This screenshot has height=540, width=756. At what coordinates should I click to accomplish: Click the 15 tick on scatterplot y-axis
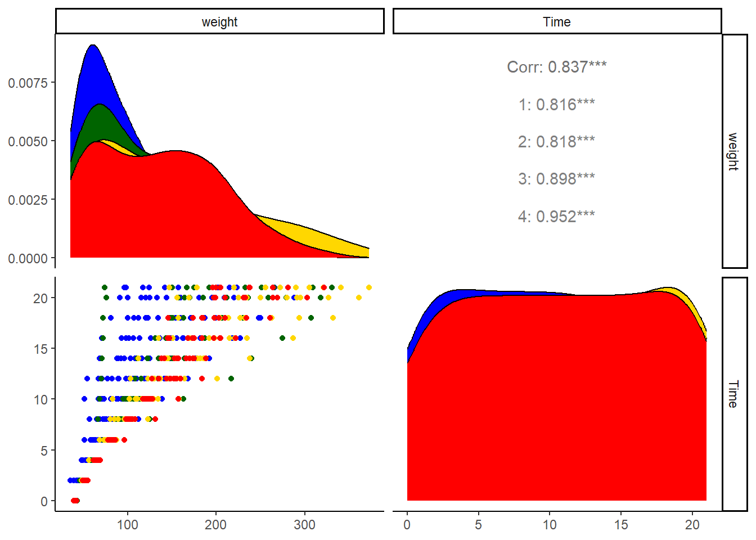pyautogui.click(x=40, y=349)
